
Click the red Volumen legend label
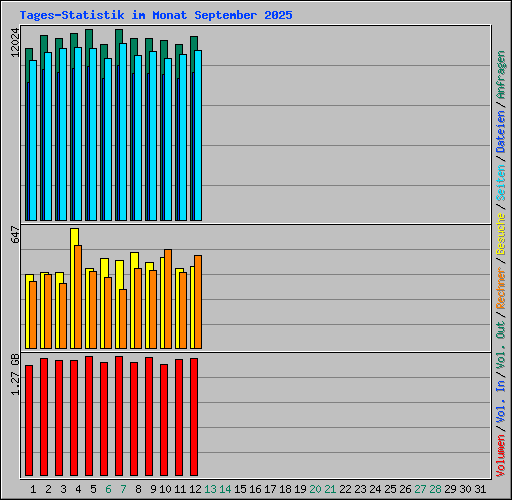[501, 456]
